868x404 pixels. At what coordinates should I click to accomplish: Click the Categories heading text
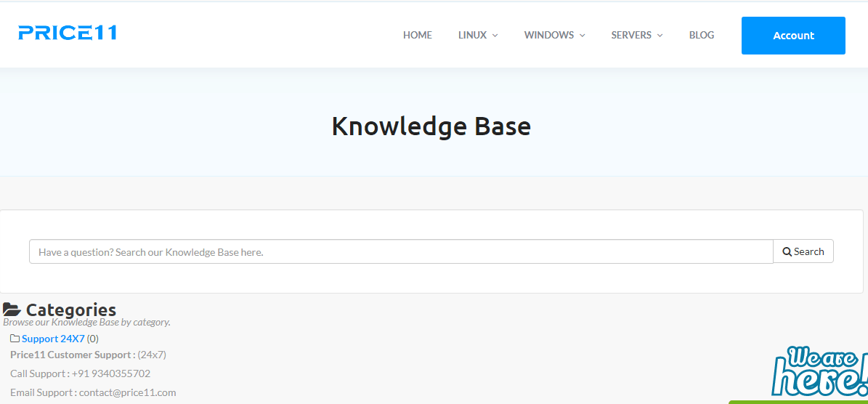tap(71, 310)
